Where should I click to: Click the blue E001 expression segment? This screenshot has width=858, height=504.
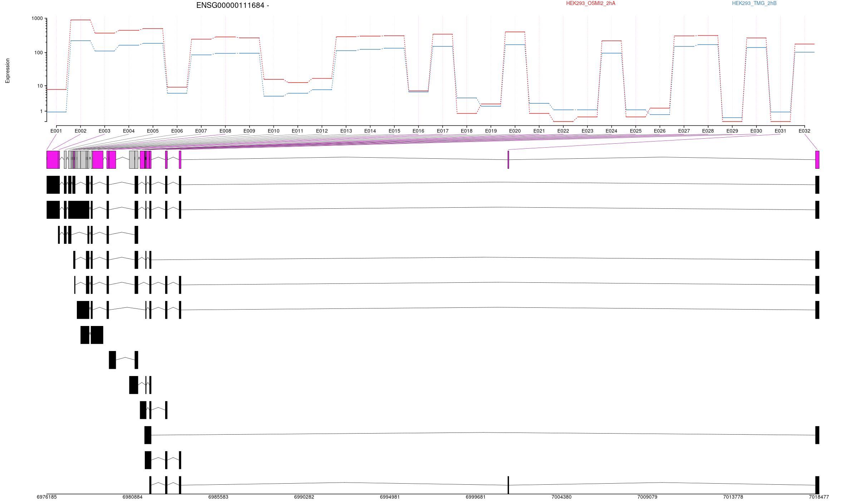(x=56, y=112)
